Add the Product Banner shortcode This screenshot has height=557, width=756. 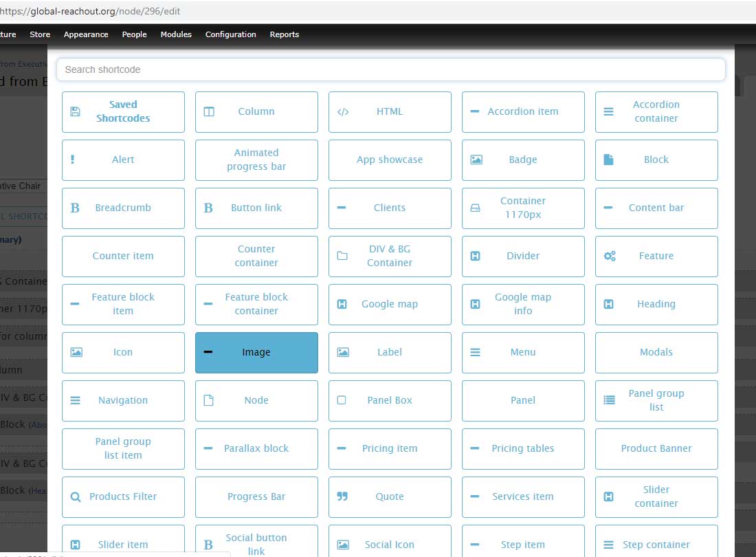point(656,449)
